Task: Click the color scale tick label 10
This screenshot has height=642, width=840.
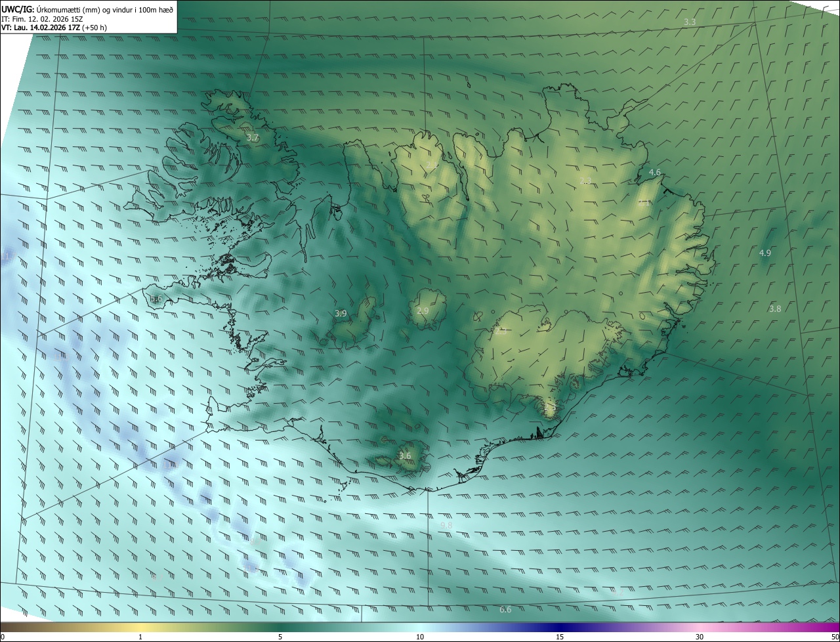Action: 420,637
